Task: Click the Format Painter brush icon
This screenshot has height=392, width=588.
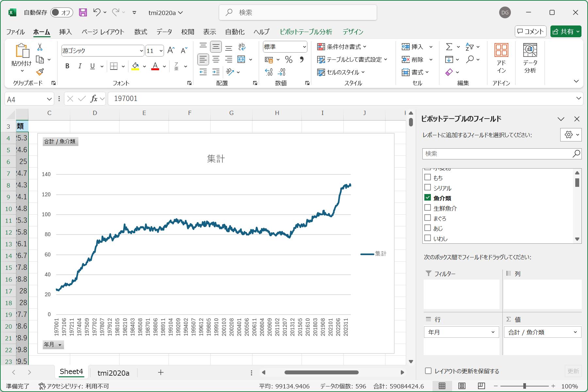Action: coord(40,72)
